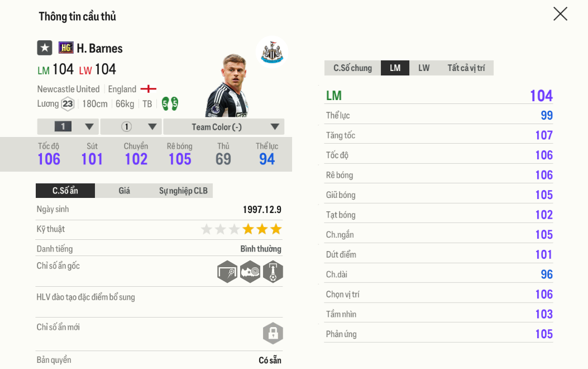Select the C.Số chung stats tab
This screenshot has height=369, width=588.
[352, 68]
